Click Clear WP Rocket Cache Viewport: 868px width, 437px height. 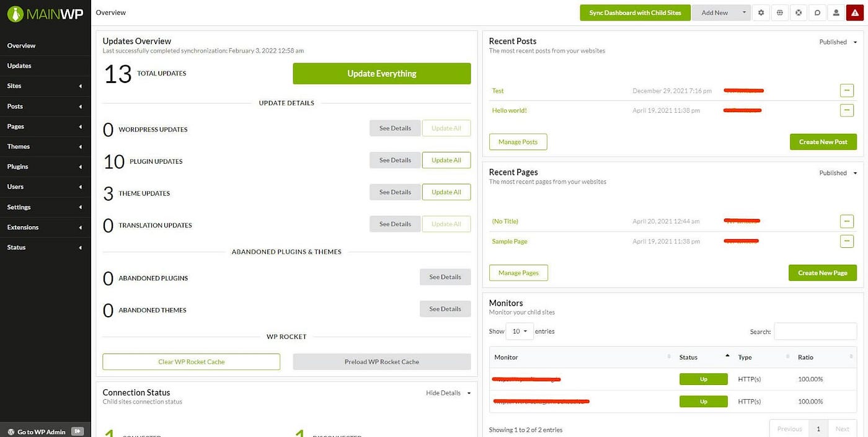[191, 362]
